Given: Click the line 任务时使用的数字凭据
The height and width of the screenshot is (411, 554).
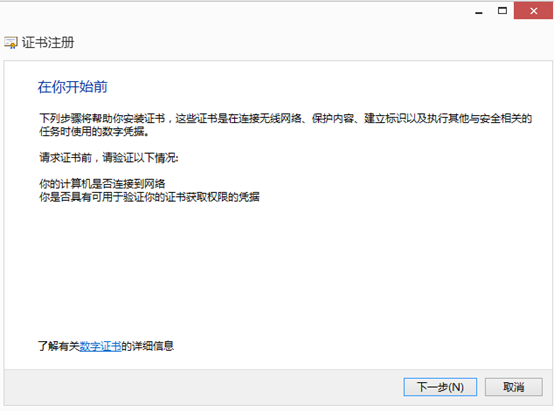Looking at the screenshot, I should pos(94,131).
